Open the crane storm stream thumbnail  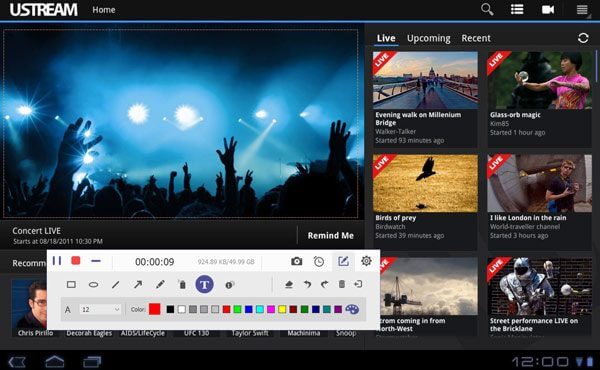[x=429, y=286]
